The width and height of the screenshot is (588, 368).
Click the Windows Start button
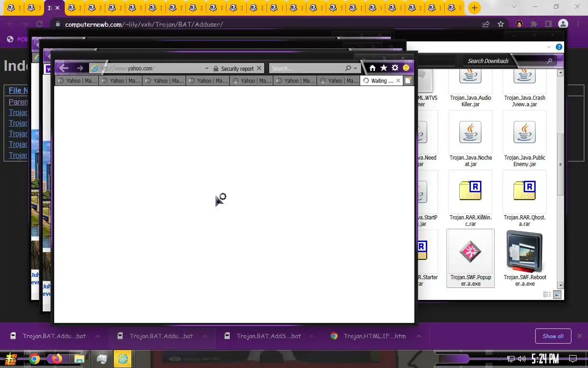pos(11,359)
